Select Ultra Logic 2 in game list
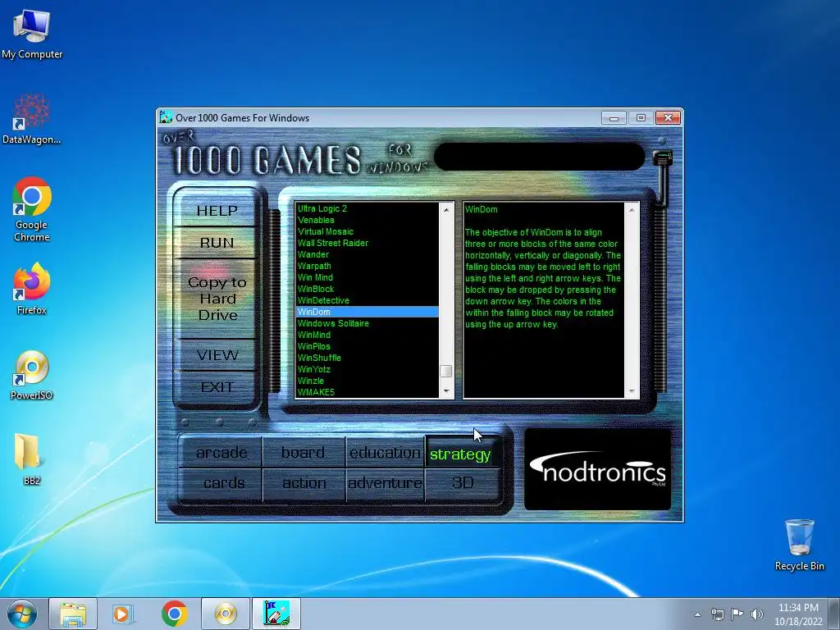 click(367, 208)
